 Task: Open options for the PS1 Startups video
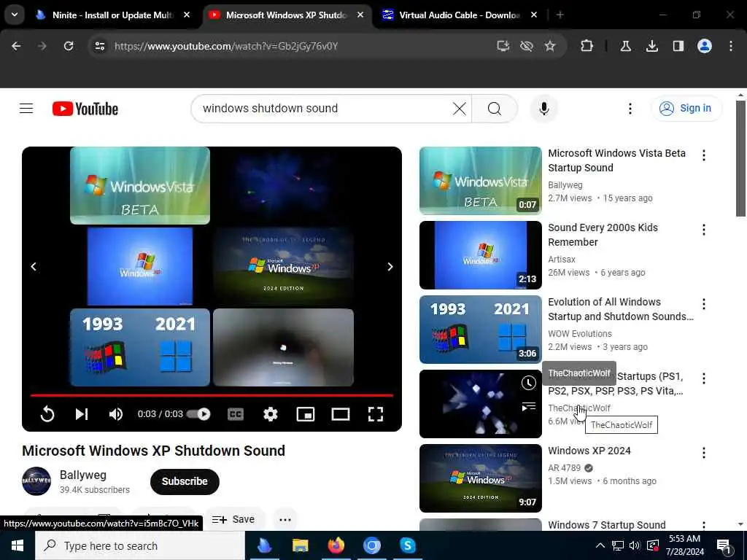(x=704, y=378)
